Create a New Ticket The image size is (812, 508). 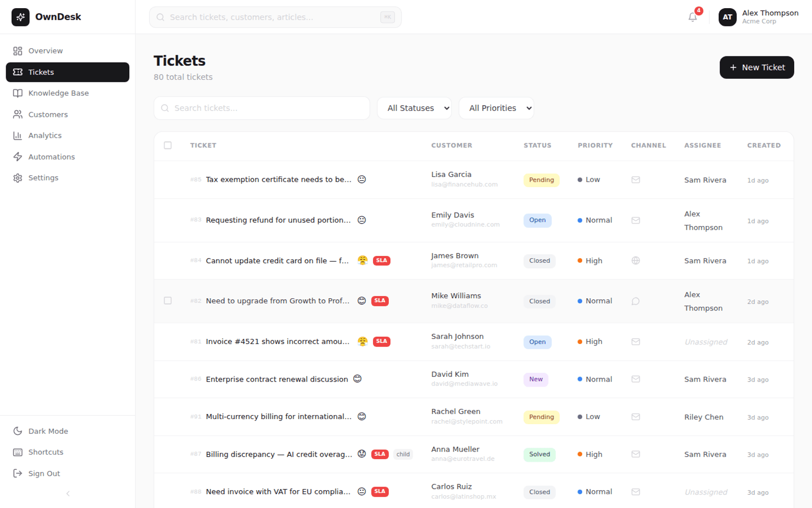tap(757, 68)
